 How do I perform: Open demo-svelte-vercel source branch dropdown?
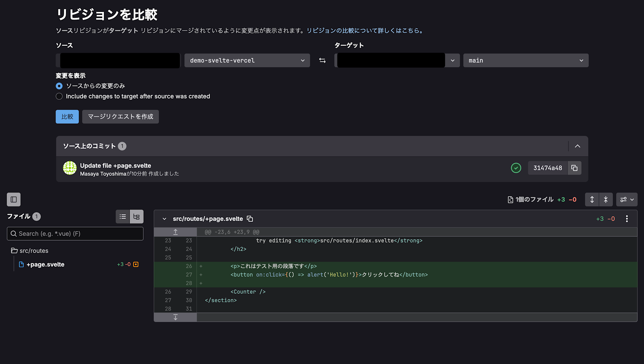coord(247,61)
